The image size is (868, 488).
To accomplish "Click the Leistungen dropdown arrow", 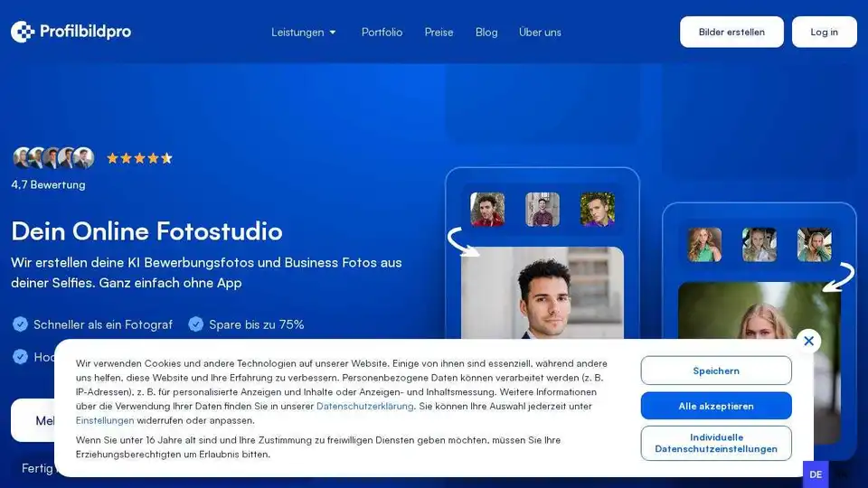I will click(x=333, y=33).
